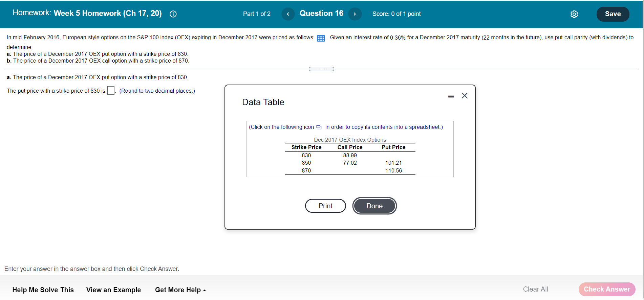644x300 pixels.
Task: Open the settings gear icon
Action: click(x=574, y=14)
